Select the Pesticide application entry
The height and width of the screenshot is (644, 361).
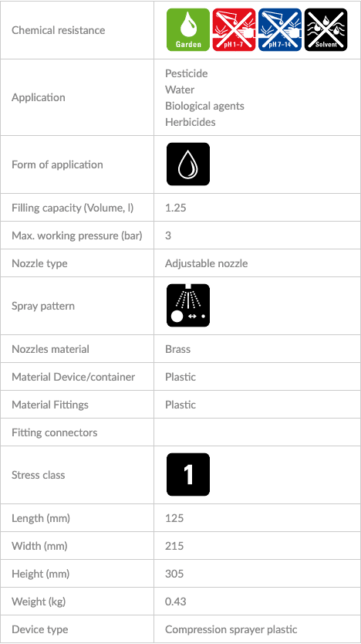point(186,73)
